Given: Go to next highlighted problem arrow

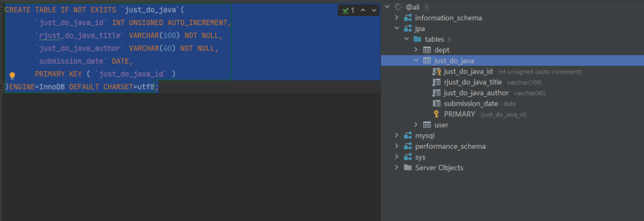Looking at the screenshot, I should [374, 10].
